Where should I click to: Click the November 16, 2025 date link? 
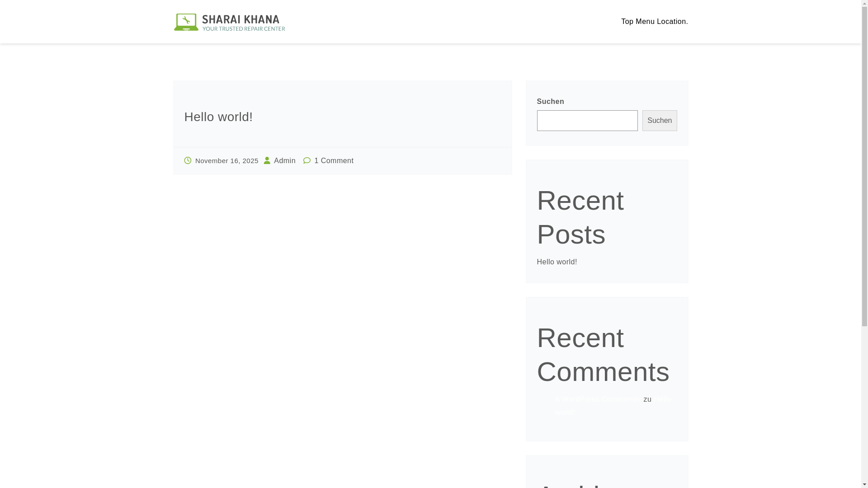click(x=226, y=161)
